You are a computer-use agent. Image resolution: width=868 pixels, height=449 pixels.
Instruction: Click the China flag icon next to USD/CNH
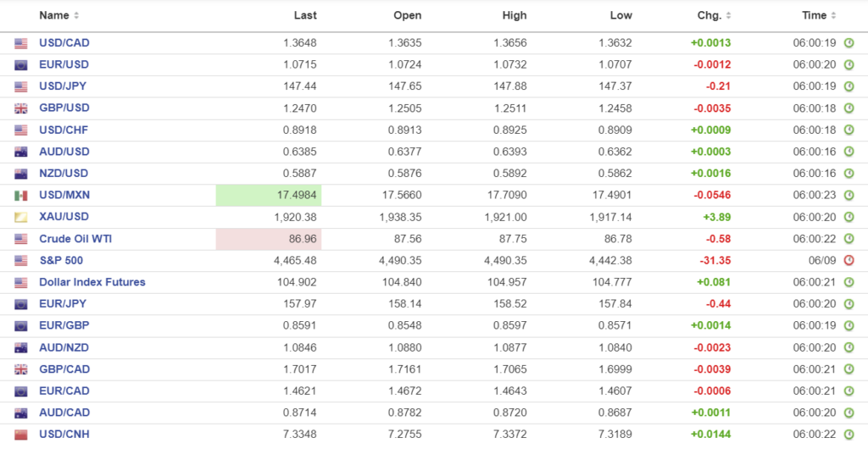[21, 435]
